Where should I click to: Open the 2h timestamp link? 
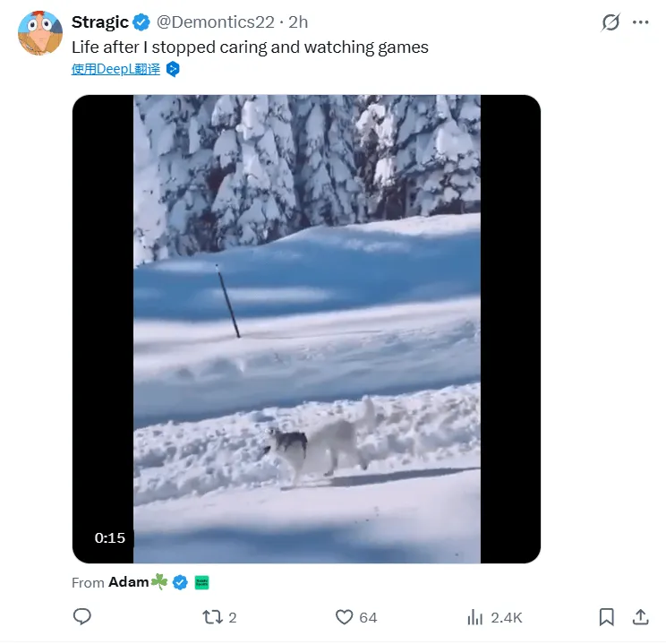click(299, 22)
